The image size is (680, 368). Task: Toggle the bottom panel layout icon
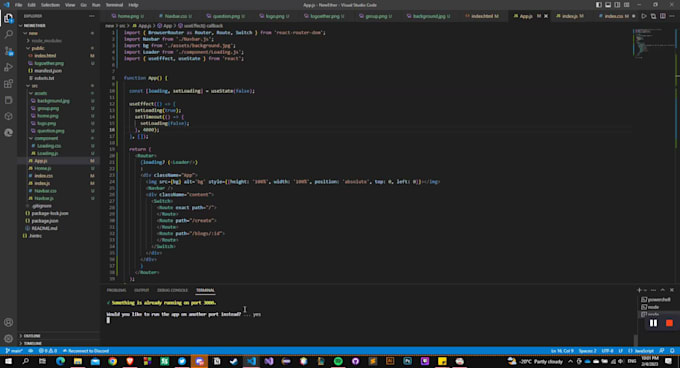click(608, 5)
